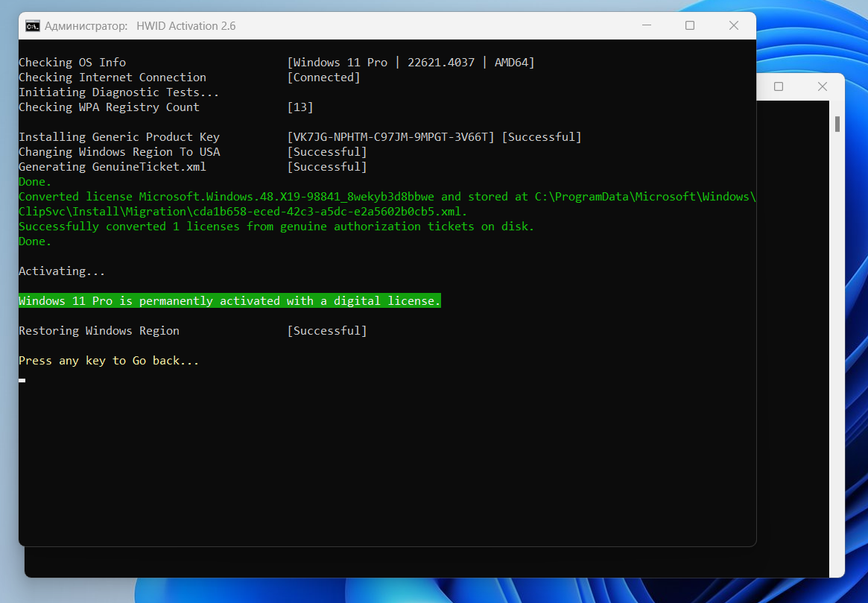Click the background window's vertical scrollbar thumb
The image size is (868, 603).
click(x=837, y=124)
